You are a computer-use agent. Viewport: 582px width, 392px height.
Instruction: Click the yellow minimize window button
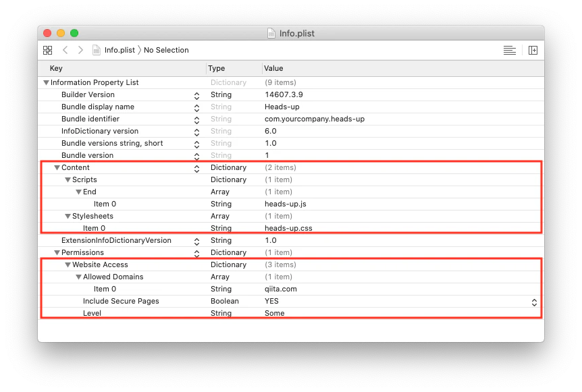(x=61, y=33)
